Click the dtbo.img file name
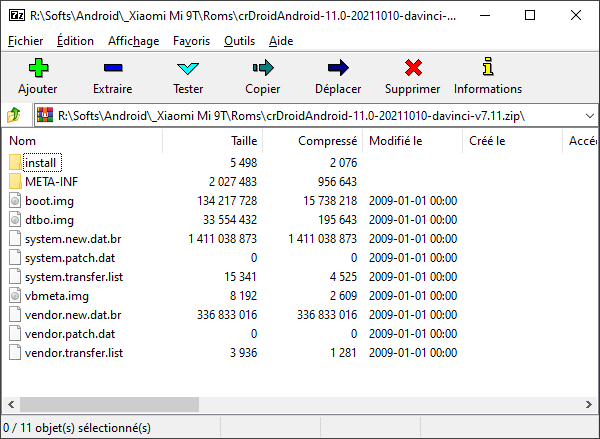The height and width of the screenshot is (439, 600). click(x=49, y=220)
